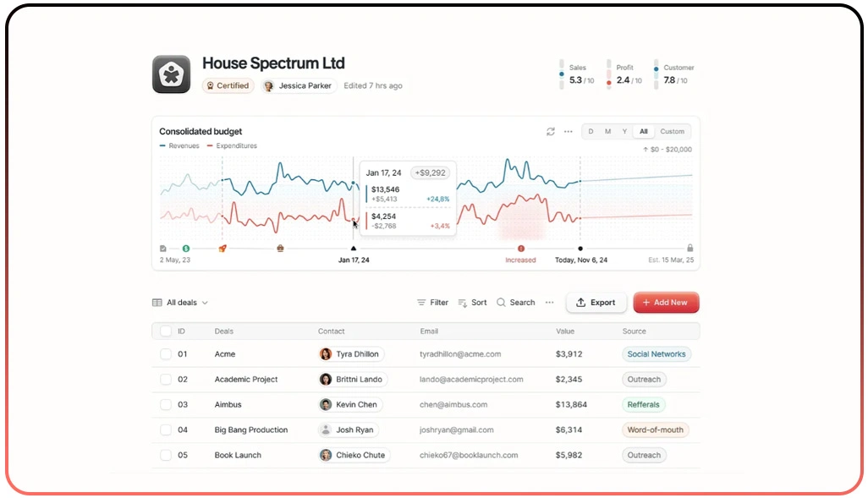This screenshot has height=498, width=868.
Task: Check the checkbox on the Acme row
Action: pos(166,353)
